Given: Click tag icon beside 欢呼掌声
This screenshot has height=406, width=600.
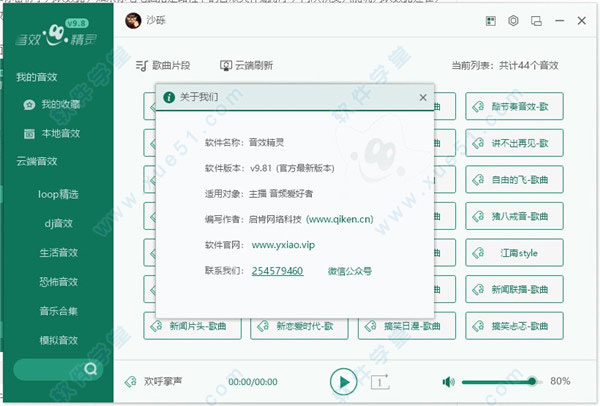Looking at the screenshot, I should point(130,382).
